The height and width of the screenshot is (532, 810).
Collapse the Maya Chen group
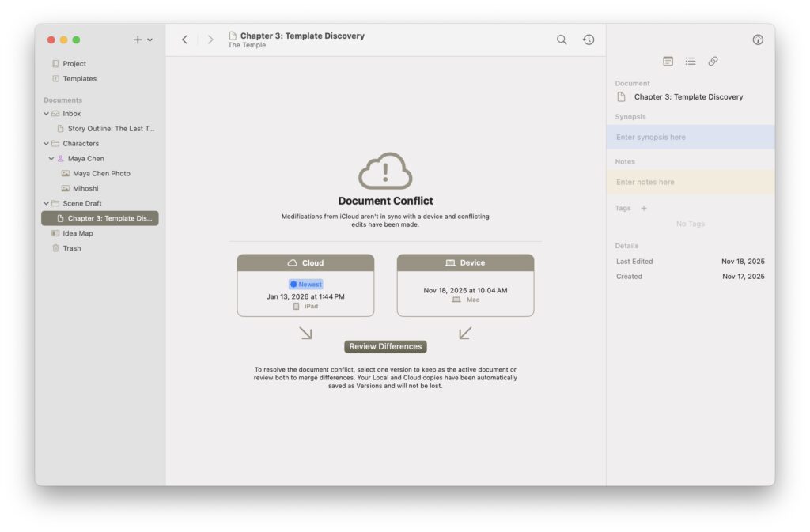(x=51, y=159)
